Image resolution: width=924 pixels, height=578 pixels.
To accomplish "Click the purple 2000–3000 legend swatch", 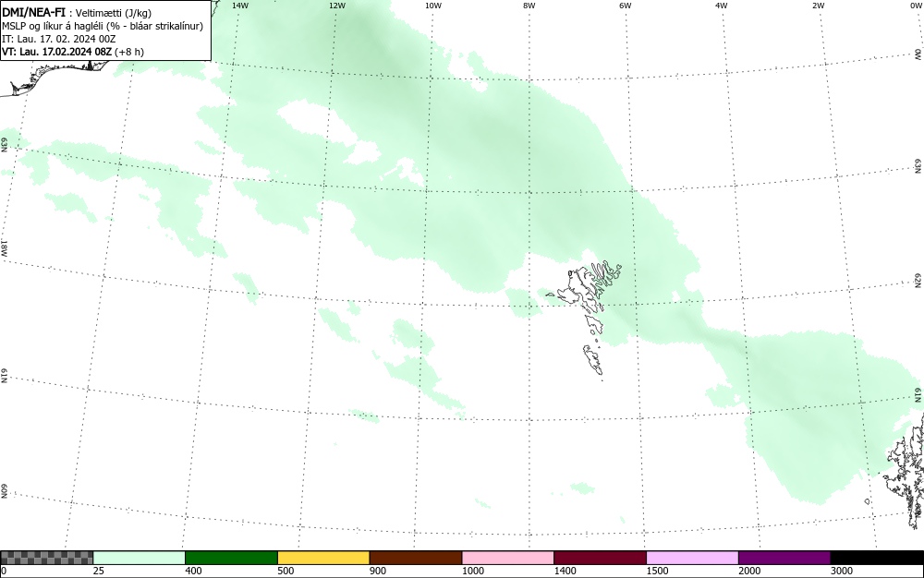I will click(784, 558).
